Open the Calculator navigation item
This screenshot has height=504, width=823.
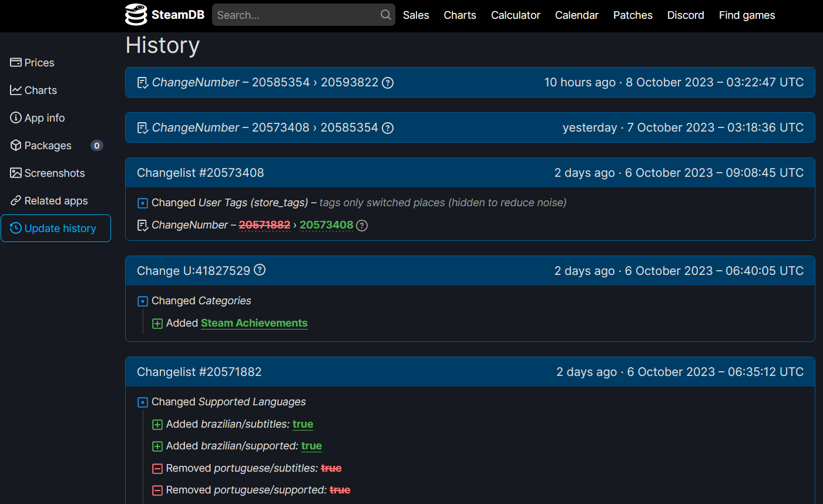click(516, 15)
